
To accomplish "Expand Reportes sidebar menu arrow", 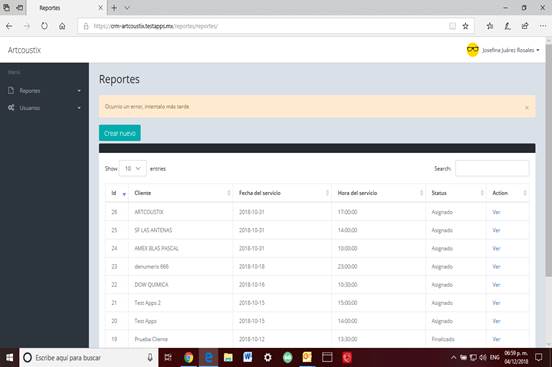I will tap(79, 91).
